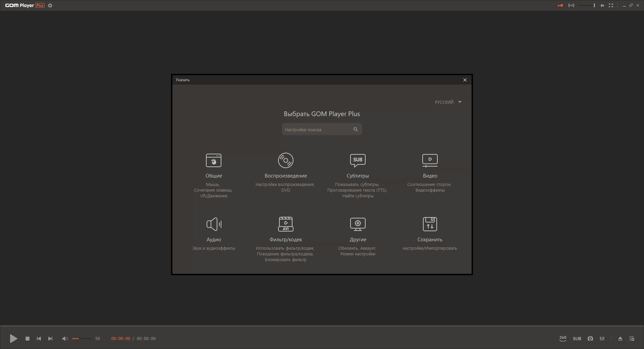Click the search magnifier icon
This screenshot has width=644, height=349.
pyautogui.click(x=356, y=130)
